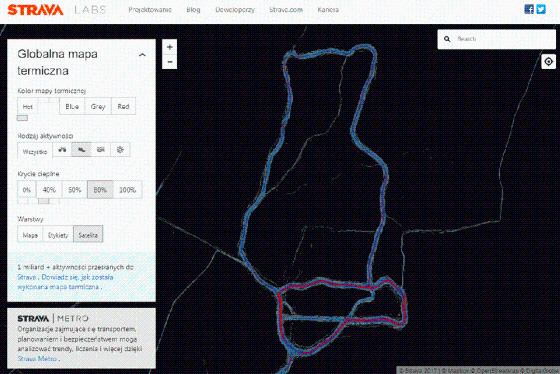The width and height of the screenshot is (560, 374).
Task: Select the water activity icon
Action: (x=101, y=150)
